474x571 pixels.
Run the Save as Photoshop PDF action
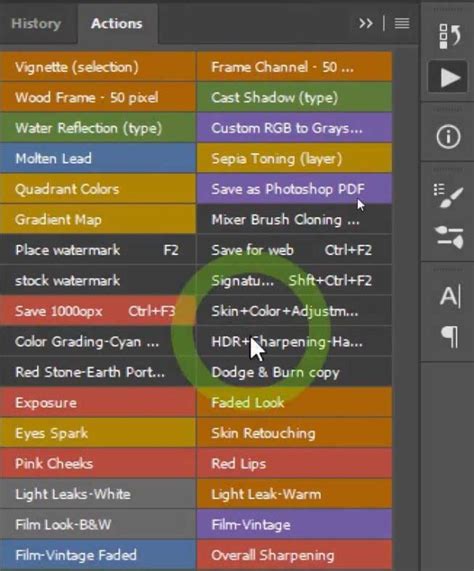(x=295, y=189)
